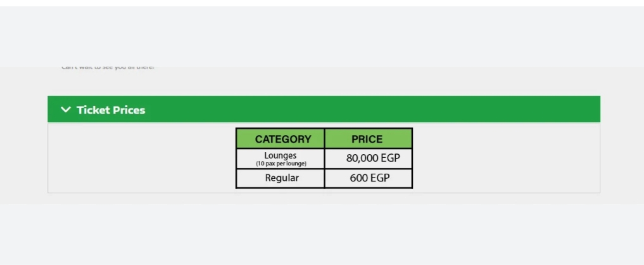This screenshot has width=644, height=265.
Task: Select the CATEGORY column header cell
Action: (x=282, y=139)
